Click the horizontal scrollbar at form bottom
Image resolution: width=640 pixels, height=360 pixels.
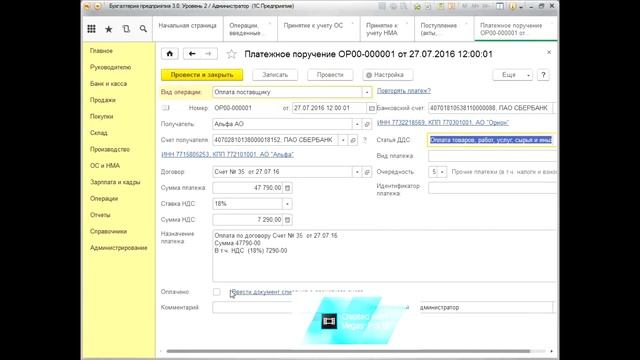pos(348,351)
